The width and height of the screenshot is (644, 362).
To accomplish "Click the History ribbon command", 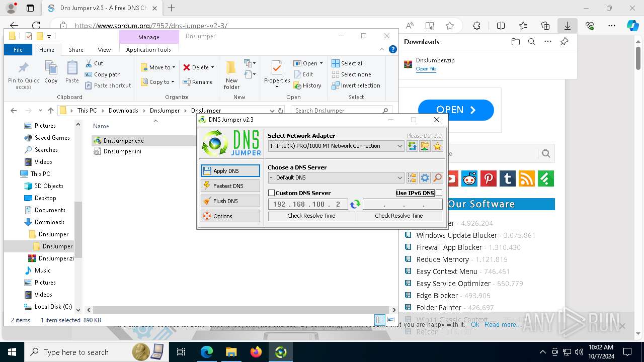I will coord(307,85).
